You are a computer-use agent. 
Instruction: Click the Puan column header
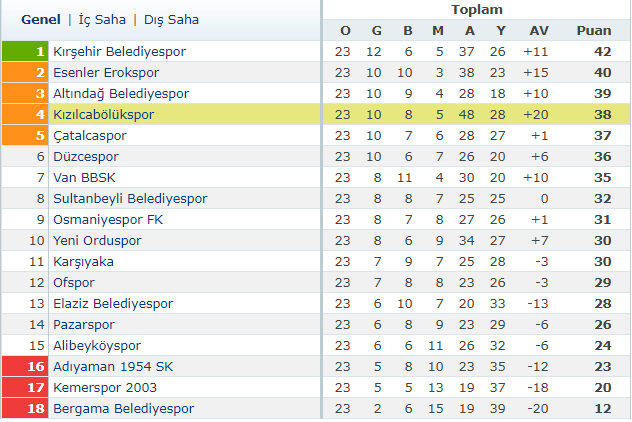(x=594, y=30)
